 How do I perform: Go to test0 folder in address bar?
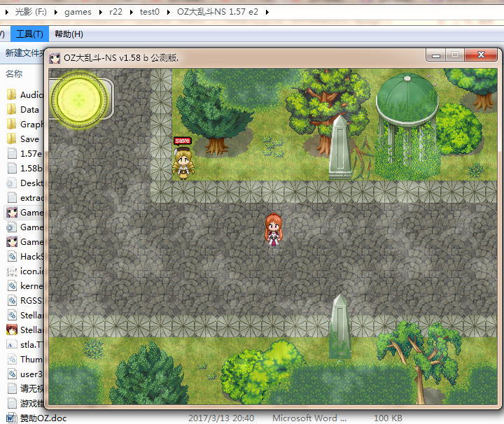pos(150,12)
